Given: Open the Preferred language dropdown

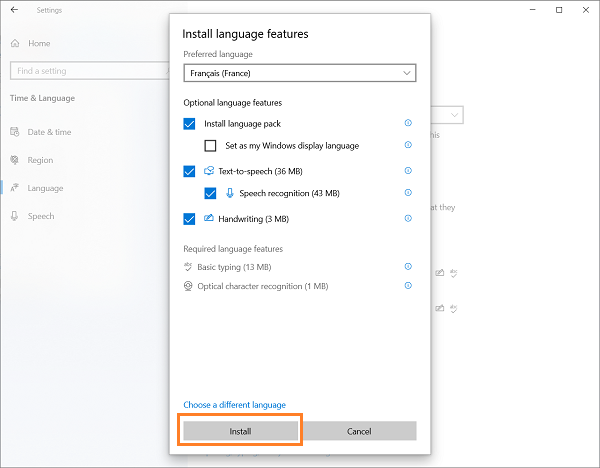Looking at the screenshot, I should pyautogui.click(x=300, y=73).
